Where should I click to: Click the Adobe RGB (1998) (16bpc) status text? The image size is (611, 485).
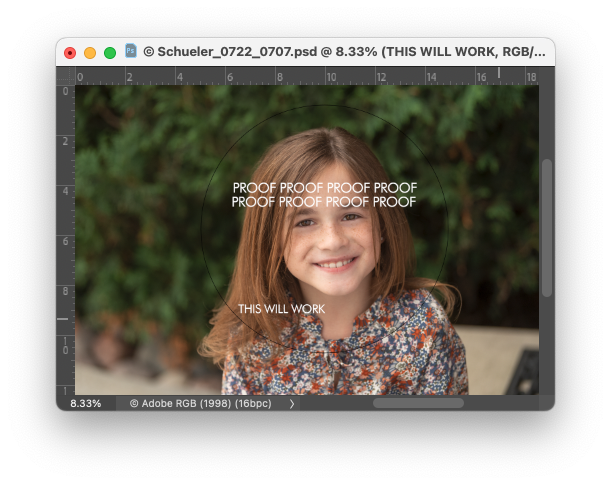tap(200, 403)
